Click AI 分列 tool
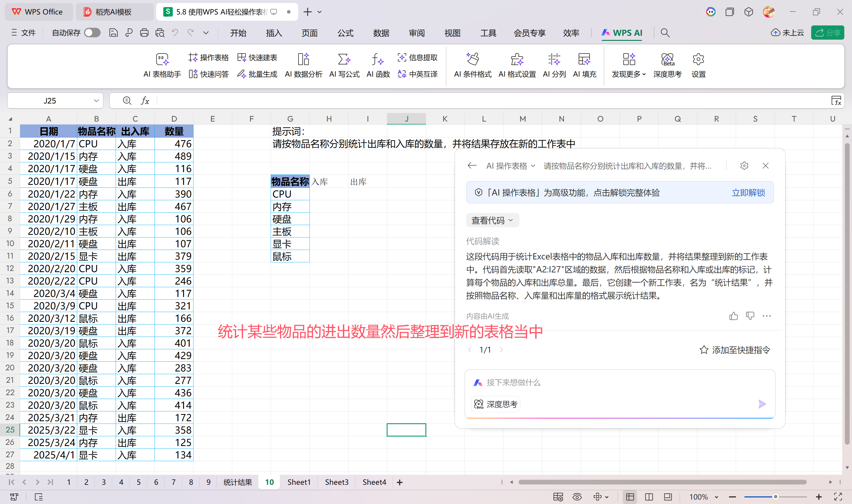 554,65
